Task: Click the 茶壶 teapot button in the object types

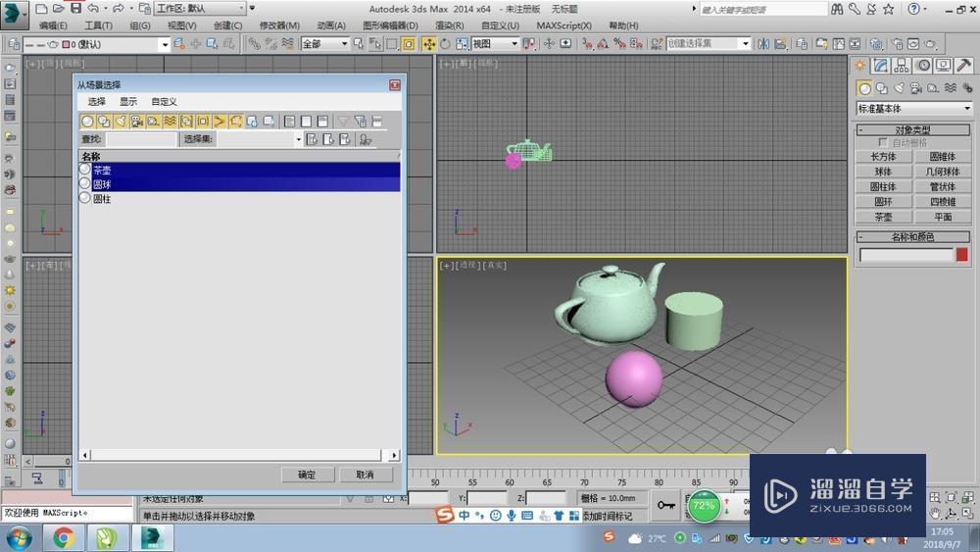Action: (x=883, y=217)
